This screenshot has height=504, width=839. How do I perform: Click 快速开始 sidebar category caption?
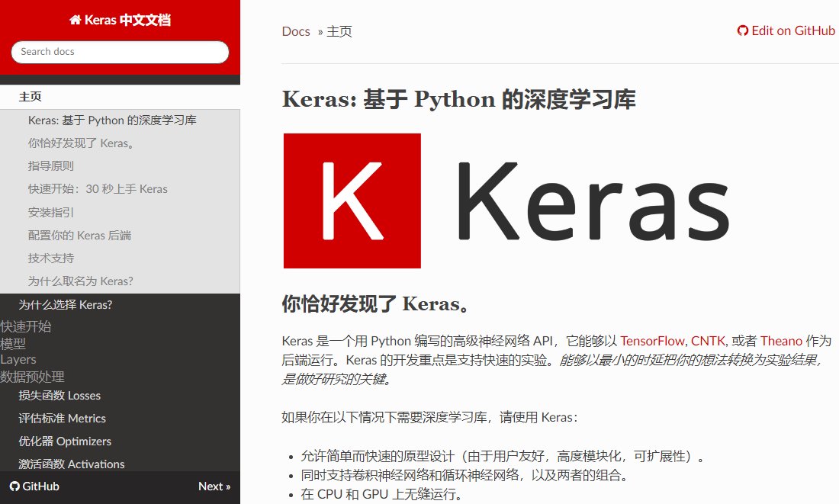coord(26,326)
